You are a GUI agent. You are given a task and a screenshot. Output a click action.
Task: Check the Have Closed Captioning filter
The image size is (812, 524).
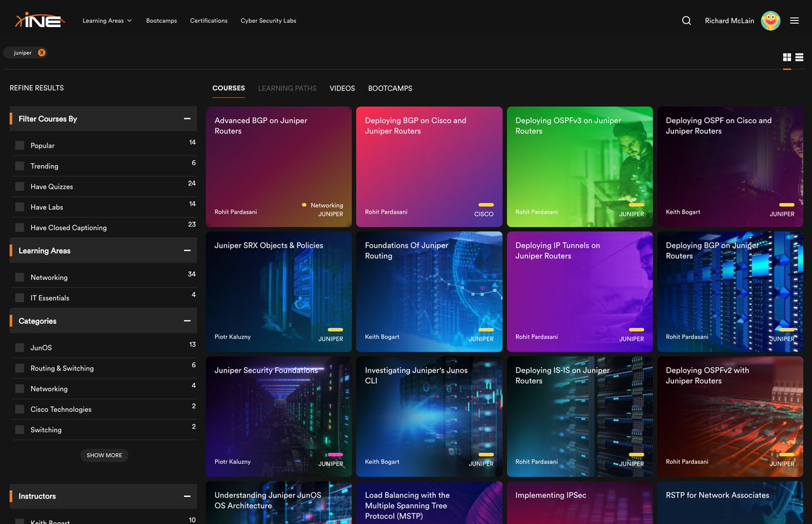pos(20,228)
